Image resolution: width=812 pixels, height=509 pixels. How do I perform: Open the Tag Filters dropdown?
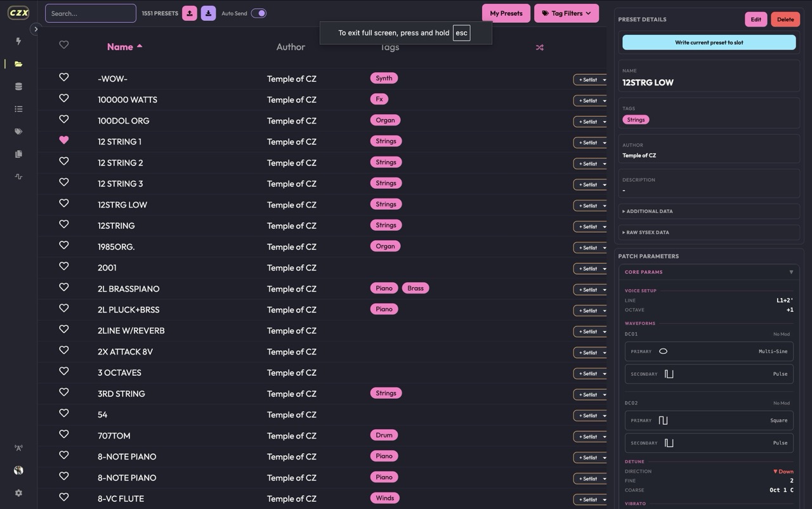pyautogui.click(x=566, y=13)
